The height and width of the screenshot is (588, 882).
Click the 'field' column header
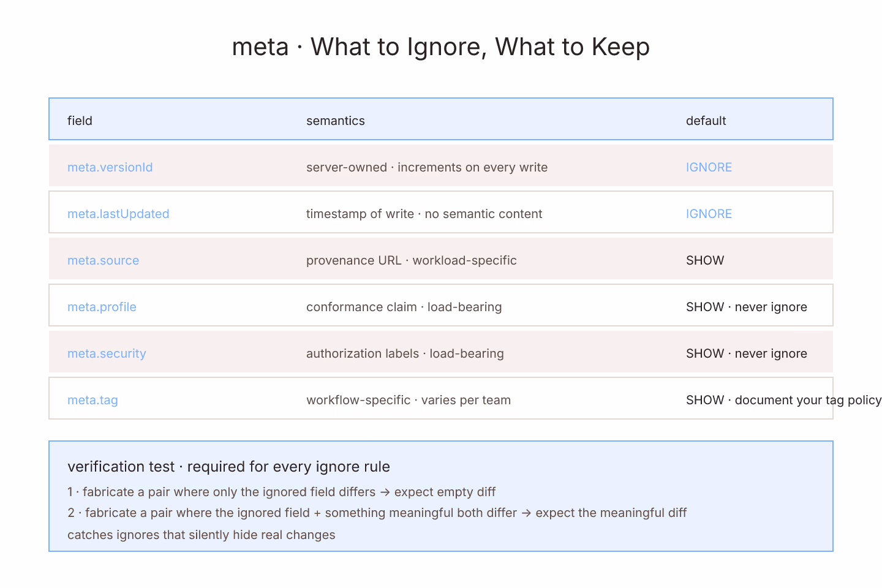tap(80, 121)
